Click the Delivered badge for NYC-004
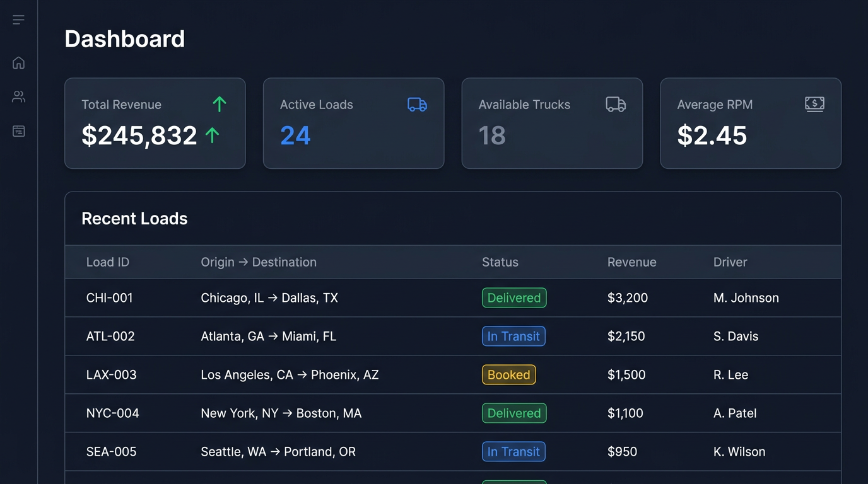868x484 pixels. [x=514, y=413]
